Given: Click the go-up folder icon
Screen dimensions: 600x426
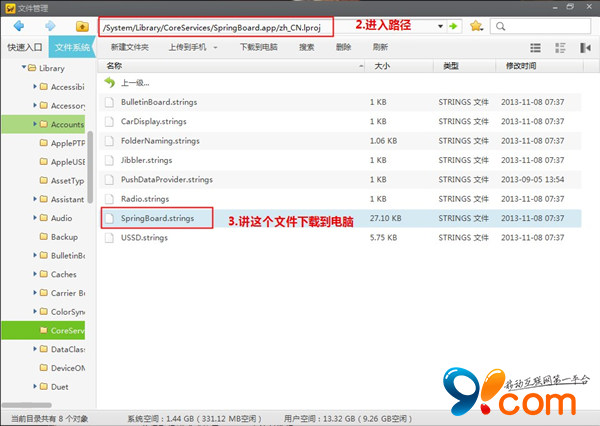Looking at the screenshot, I should pyautogui.click(x=82, y=24).
